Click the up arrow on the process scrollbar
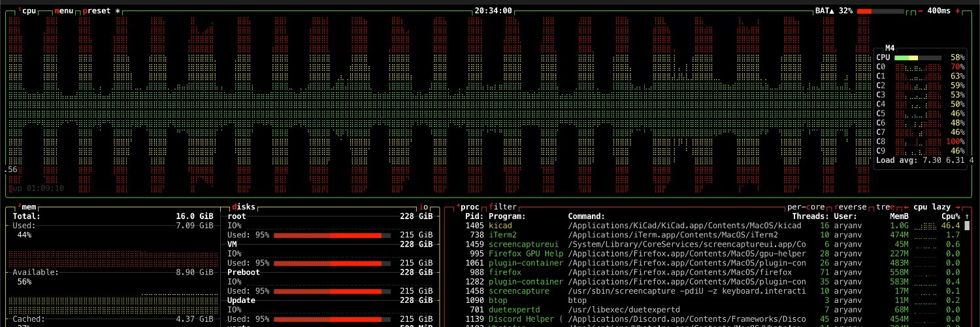Screen dimensions: 980x327 pos(968,216)
